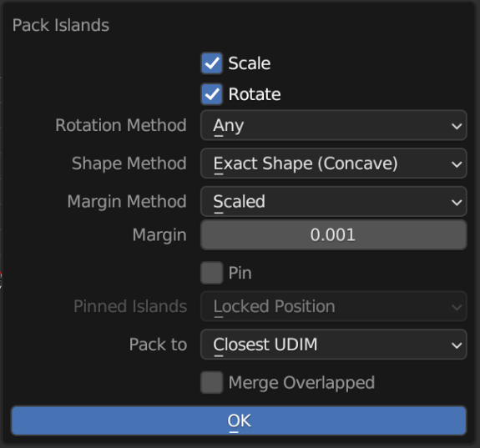The width and height of the screenshot is (480, 448).
Task: Click the checkmark icon beside Rotate
Action: pyautogui.click(x=212, y=94)
